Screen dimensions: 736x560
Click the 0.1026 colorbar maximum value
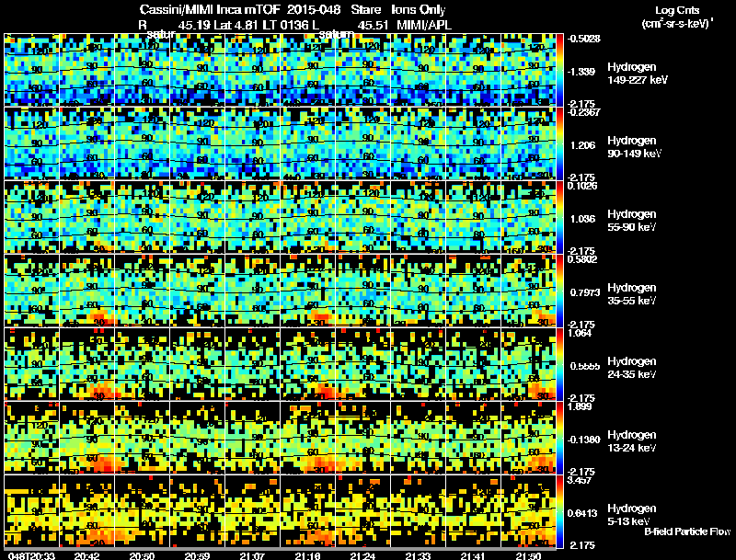click(582, 186)
